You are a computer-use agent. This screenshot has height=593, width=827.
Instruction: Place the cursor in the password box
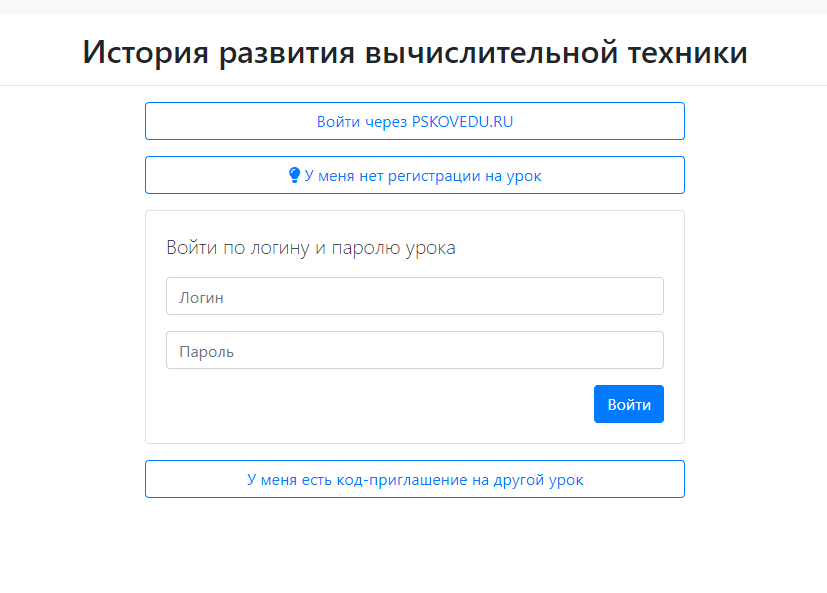415,350
